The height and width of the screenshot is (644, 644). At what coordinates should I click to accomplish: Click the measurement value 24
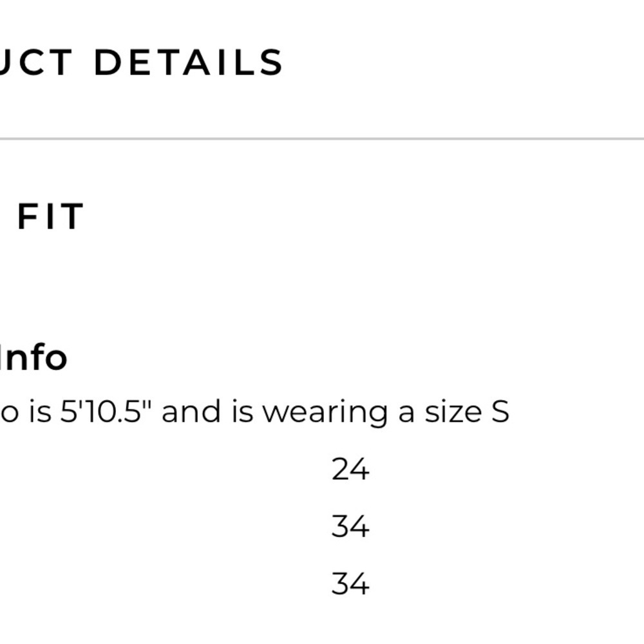[x=350, y=469]
